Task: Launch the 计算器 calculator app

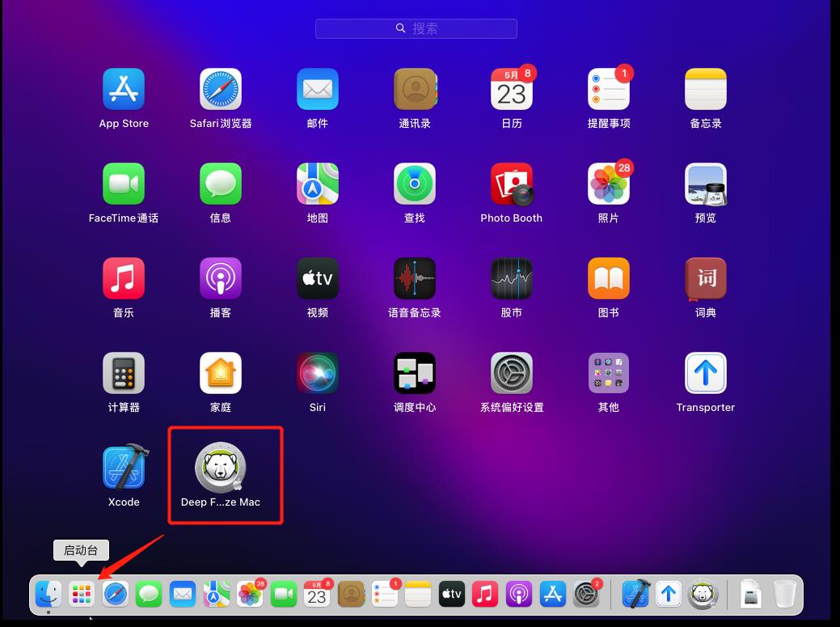Action: pos(124,373)
